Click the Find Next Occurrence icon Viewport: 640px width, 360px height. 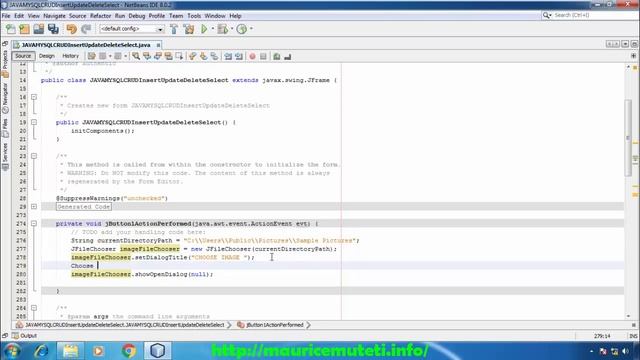pos(158,56)
